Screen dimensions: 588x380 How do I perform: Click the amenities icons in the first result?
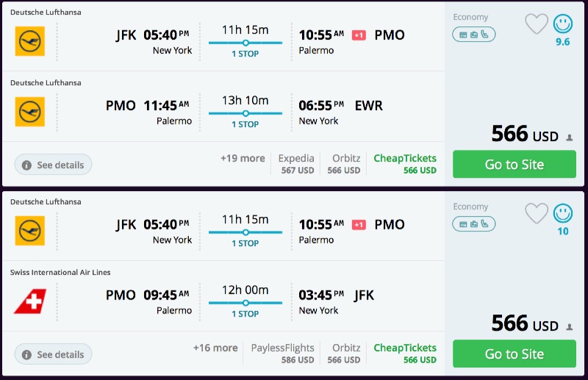[473, 34]
